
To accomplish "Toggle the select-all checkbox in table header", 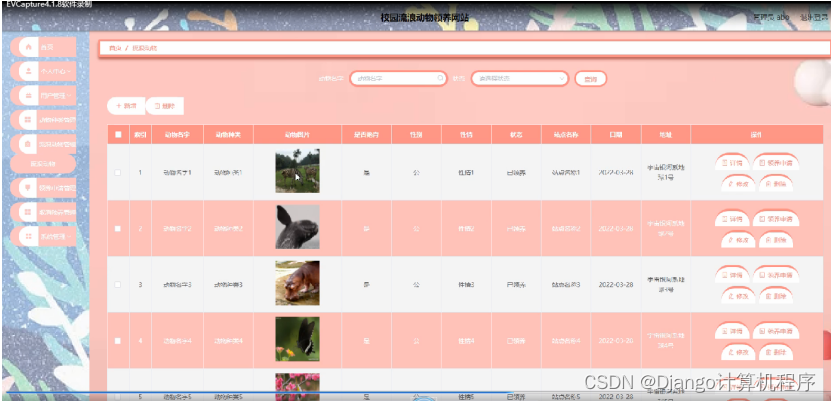I will tap(118, 135).
